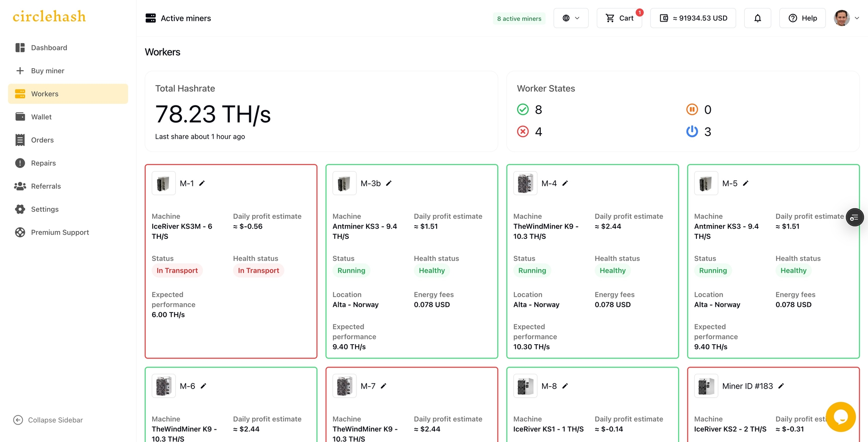Open the wallet balance 91934.53 USD
The width and height of the screenshot is (868, 442).
[x=693, y=18]
